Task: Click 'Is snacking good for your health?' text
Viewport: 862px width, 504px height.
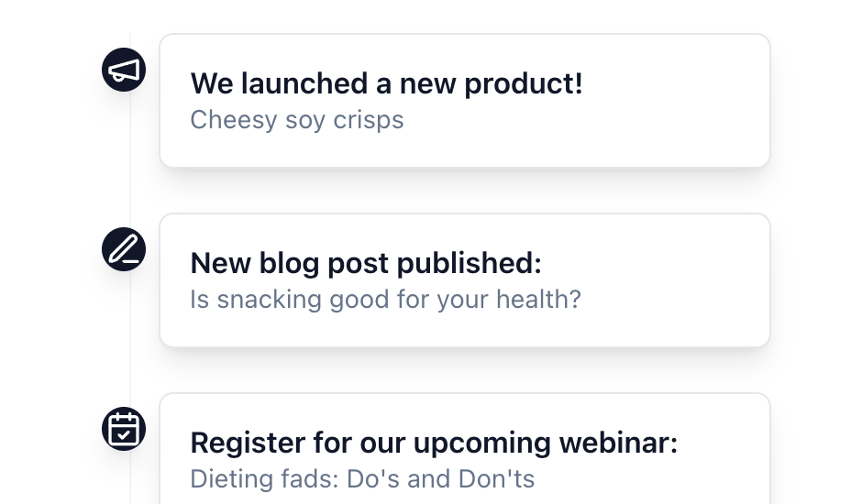Action: (385, 300)
